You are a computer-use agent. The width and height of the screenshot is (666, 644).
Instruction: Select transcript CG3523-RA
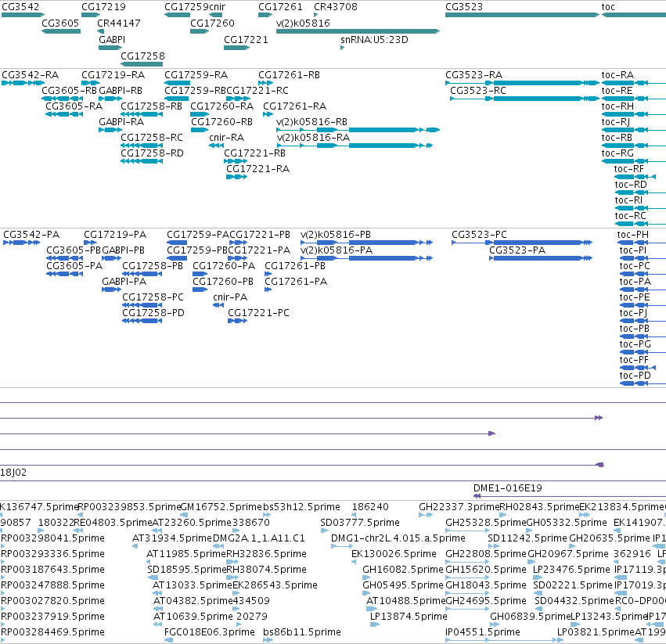[x=473, y=75]
